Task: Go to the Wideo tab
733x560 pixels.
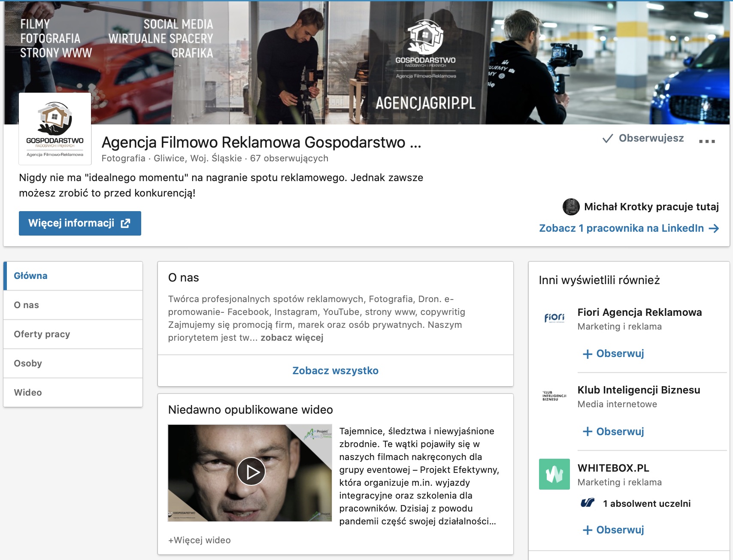Action: 73,393
